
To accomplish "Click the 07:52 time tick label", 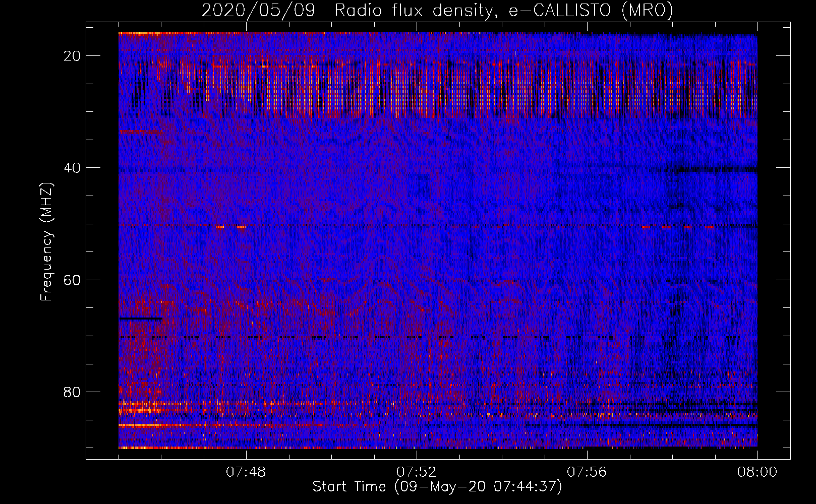I will pyautogui.click(x=417, y=472).
